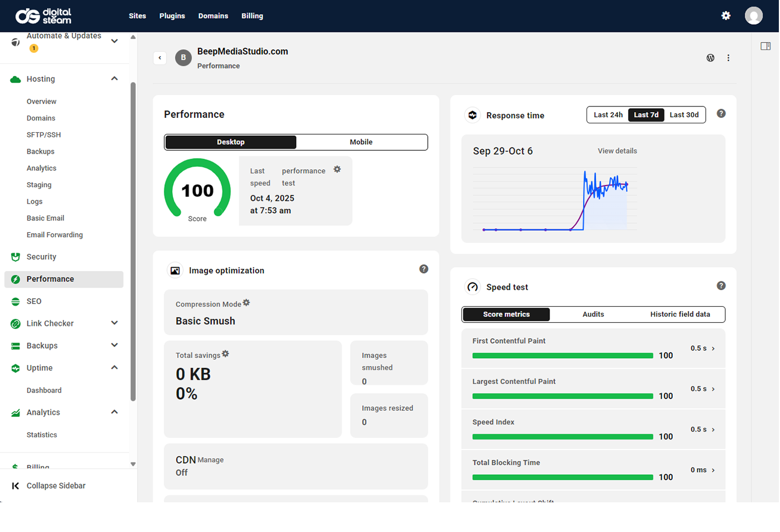Select the Last 30d response range

[x=684, y=115]
